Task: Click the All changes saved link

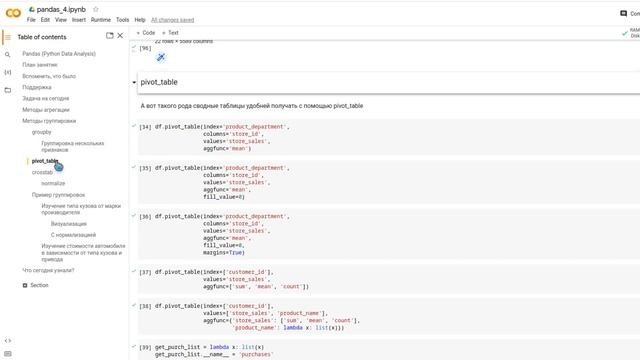Action: tap(173, 20)
